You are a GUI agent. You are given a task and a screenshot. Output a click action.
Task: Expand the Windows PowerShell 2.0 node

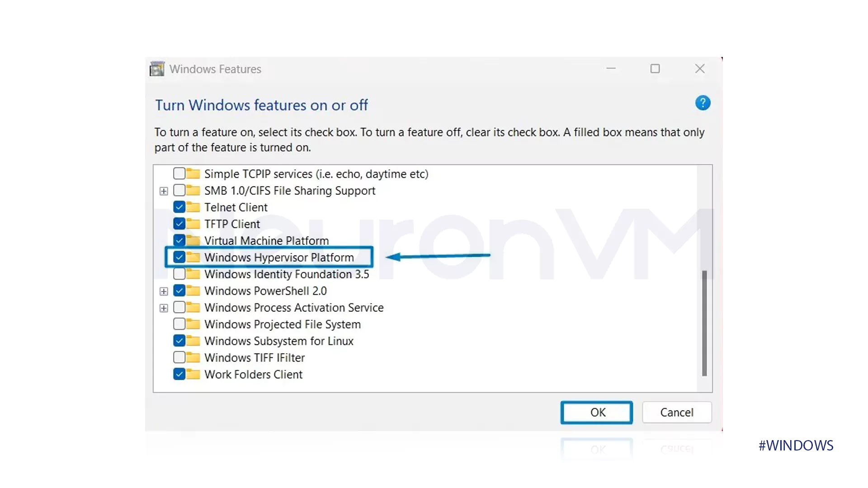tap(164, 291)
